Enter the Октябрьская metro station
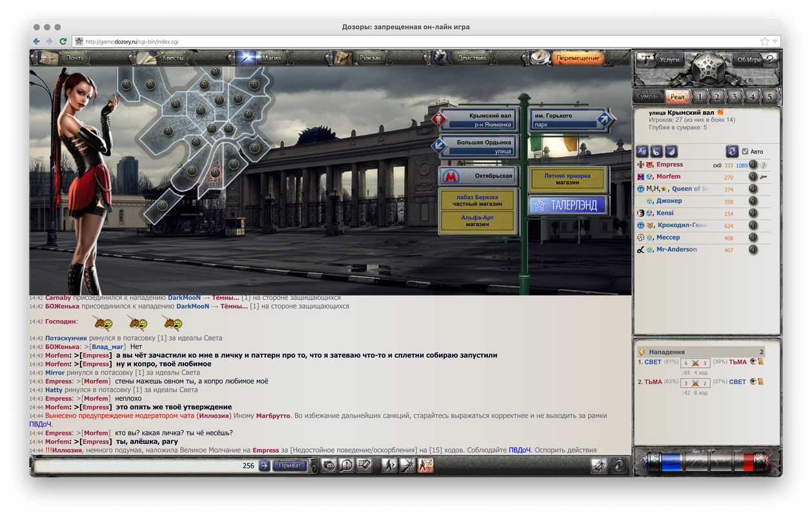Image resolution: width=812 pixels, height=516 pixels. 478,175
